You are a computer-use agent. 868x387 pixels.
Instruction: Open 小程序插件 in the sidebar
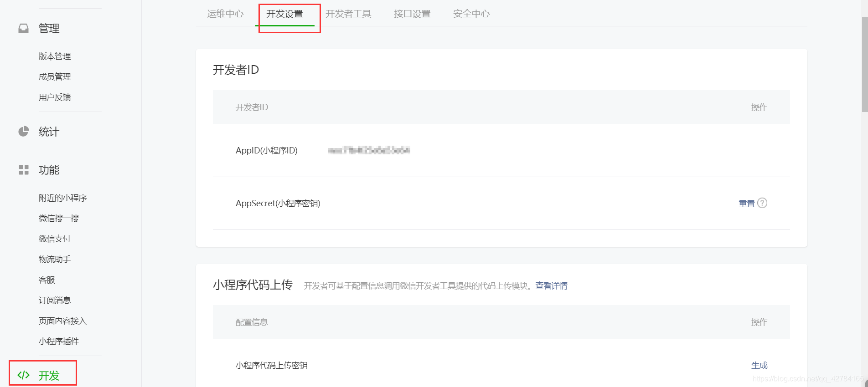tap(59, 341)
